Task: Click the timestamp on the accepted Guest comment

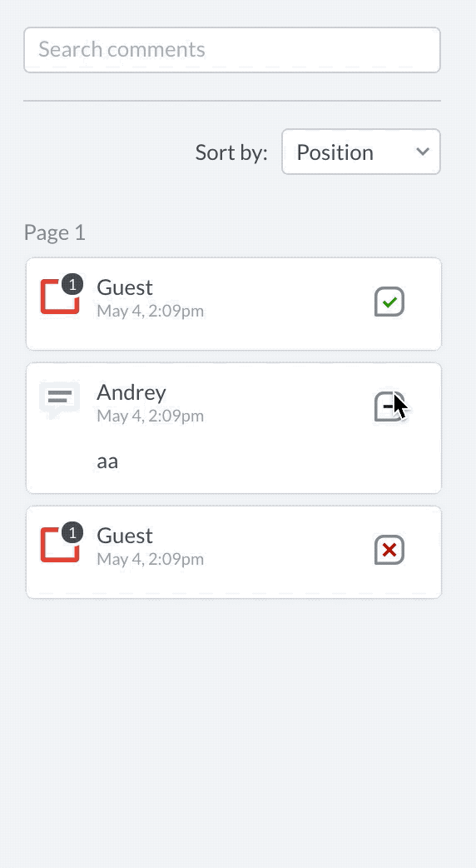Action: [x=151, y=311]
